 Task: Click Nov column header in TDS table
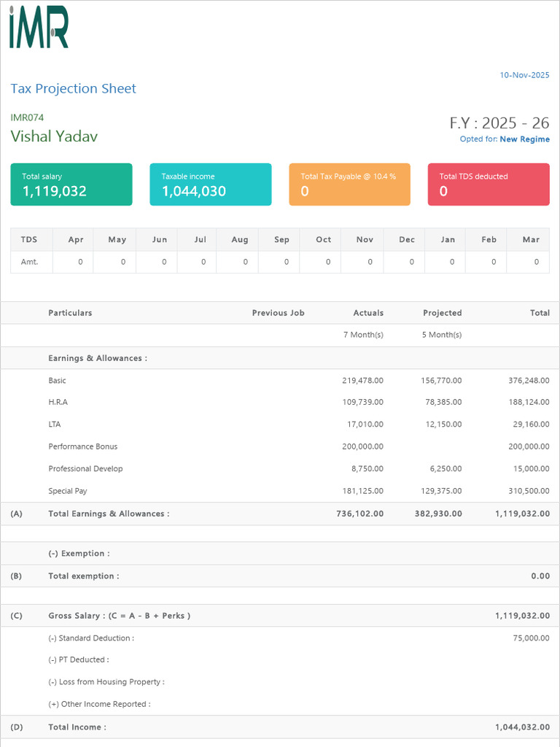tap(362, 239)
